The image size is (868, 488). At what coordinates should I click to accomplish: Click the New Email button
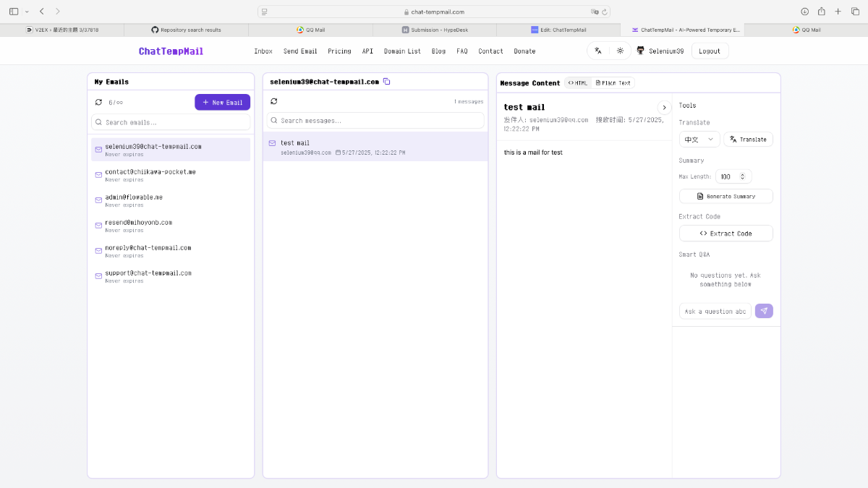[x=222, y=103]
